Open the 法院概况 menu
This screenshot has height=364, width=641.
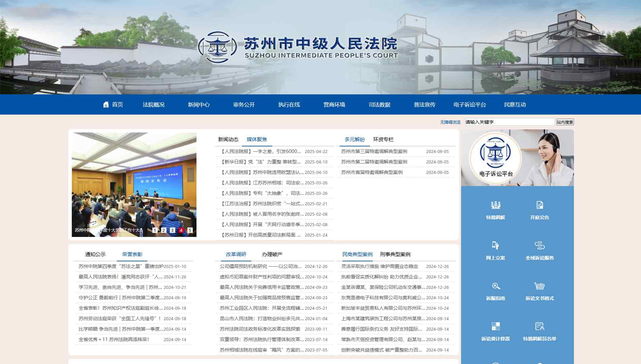coord(153,104)
